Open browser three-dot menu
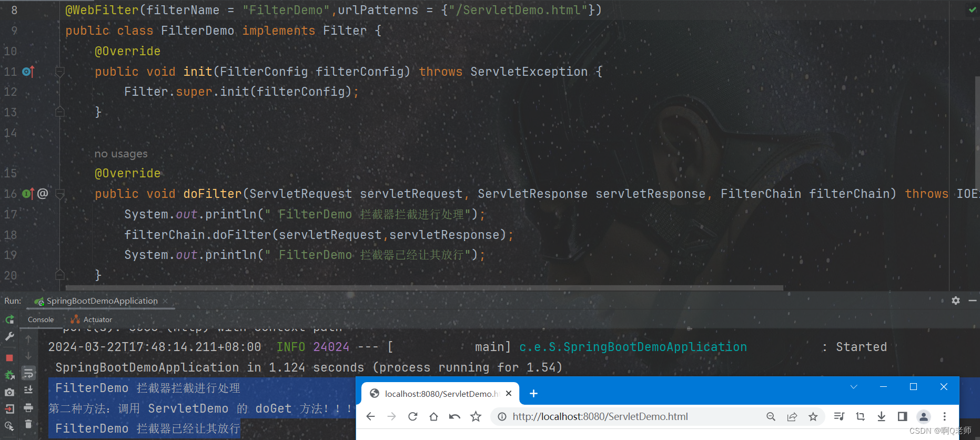 [944, 417]
